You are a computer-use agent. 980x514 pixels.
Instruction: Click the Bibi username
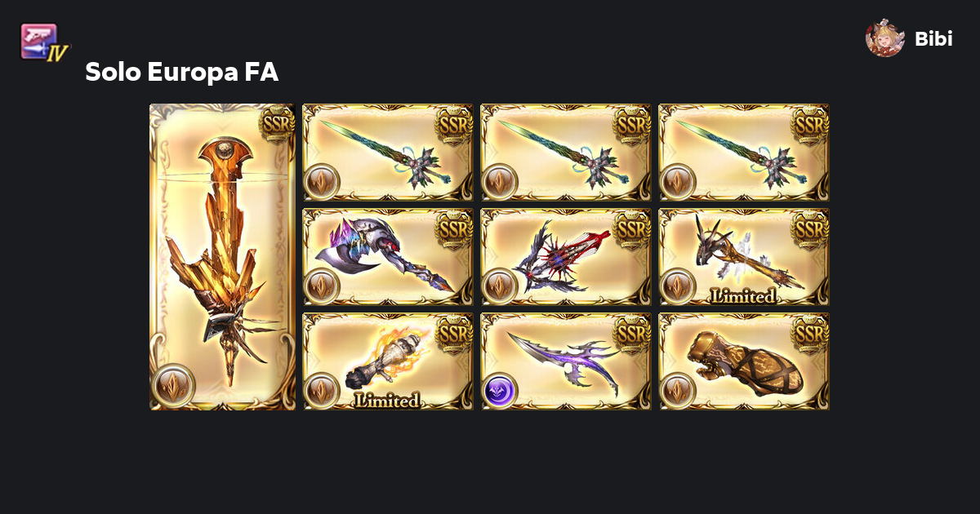pos(933,39)
